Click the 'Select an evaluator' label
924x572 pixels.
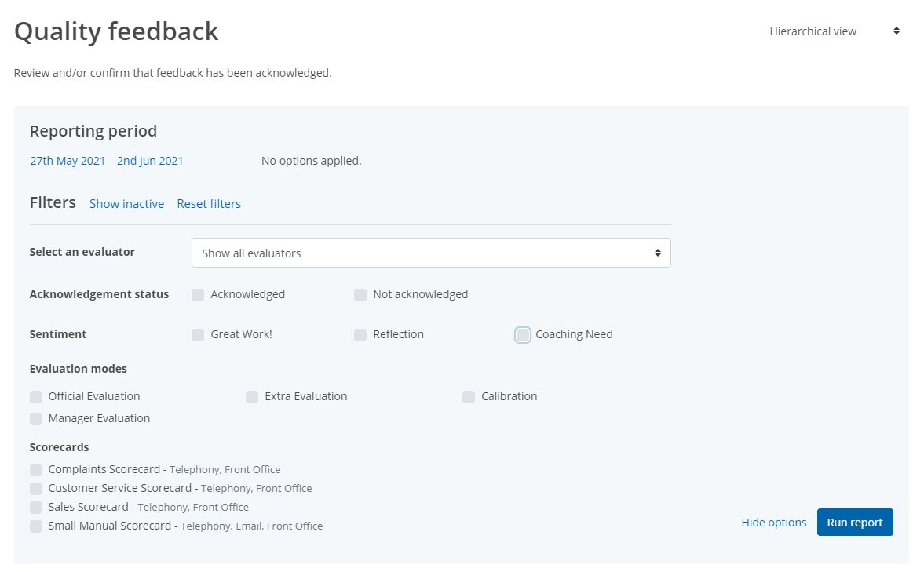click(x=82, y=252)
